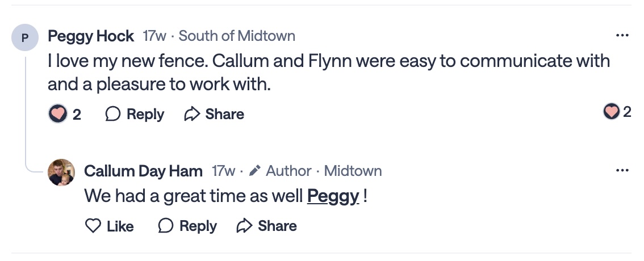
Task: View reactions count at right of Peggy's comment
Action: 617,112
